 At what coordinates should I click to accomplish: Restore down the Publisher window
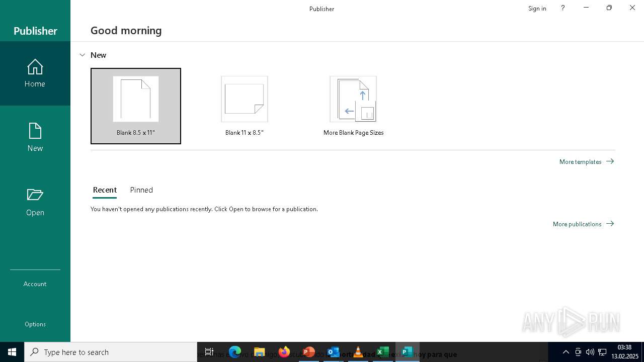pyautogui.click(x=609, y=8)
